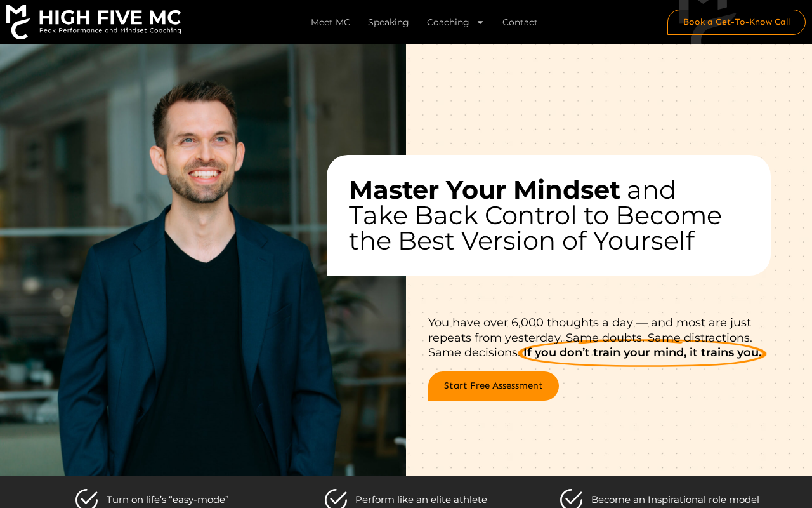The image size is (812, 508).
Task: Select Become an Inspirational role model text
Action: [x=675, y=500]
